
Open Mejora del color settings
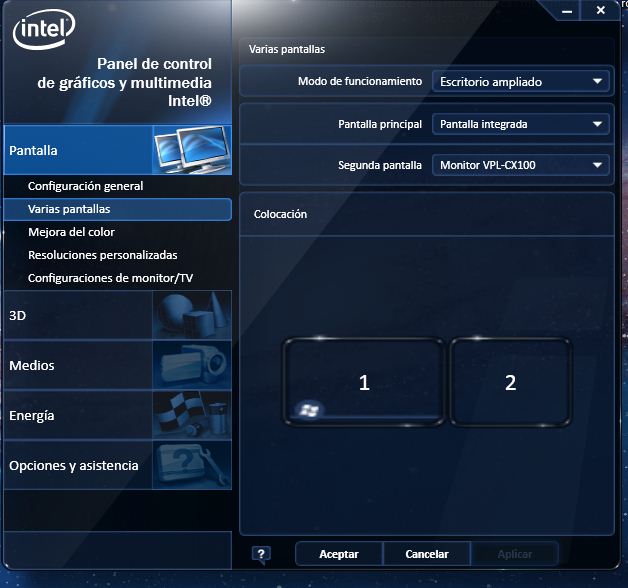pos(71,232)
